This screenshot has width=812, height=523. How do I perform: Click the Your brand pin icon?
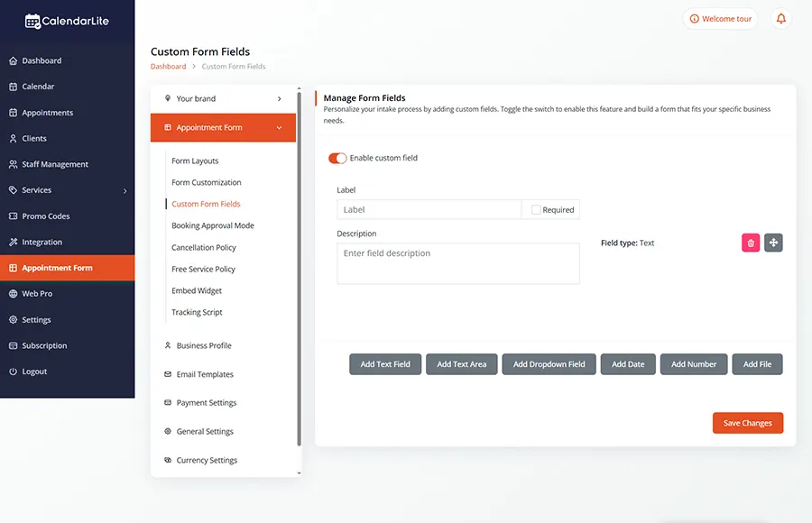167,98
